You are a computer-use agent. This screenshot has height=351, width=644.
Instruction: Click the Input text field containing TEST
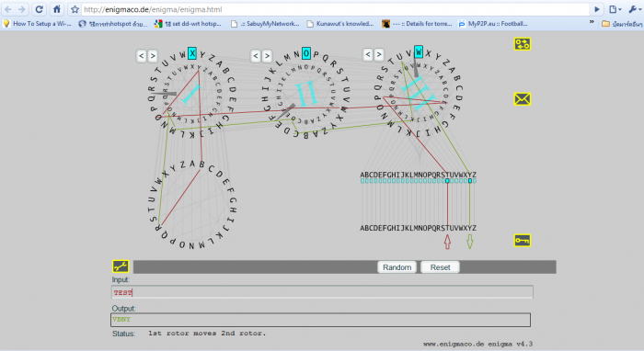(x=322, y=292)
